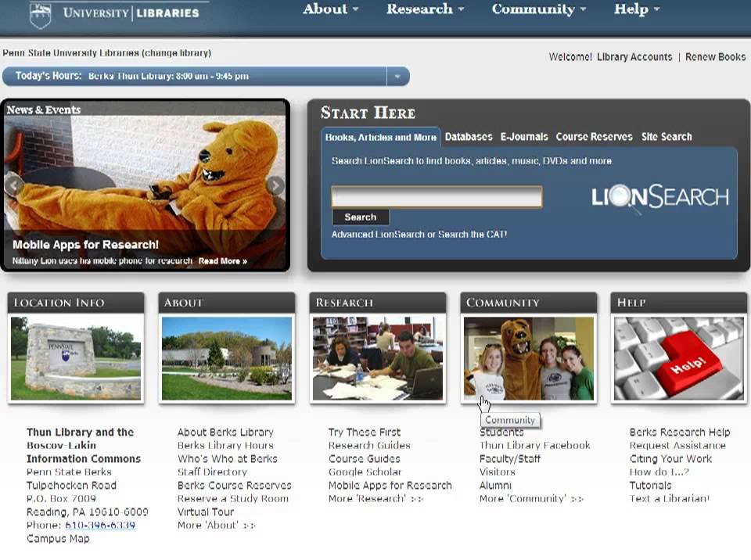751x560 pixels.
Task: Open Mobile Apps for Research list link
Action: click(390, 485)
